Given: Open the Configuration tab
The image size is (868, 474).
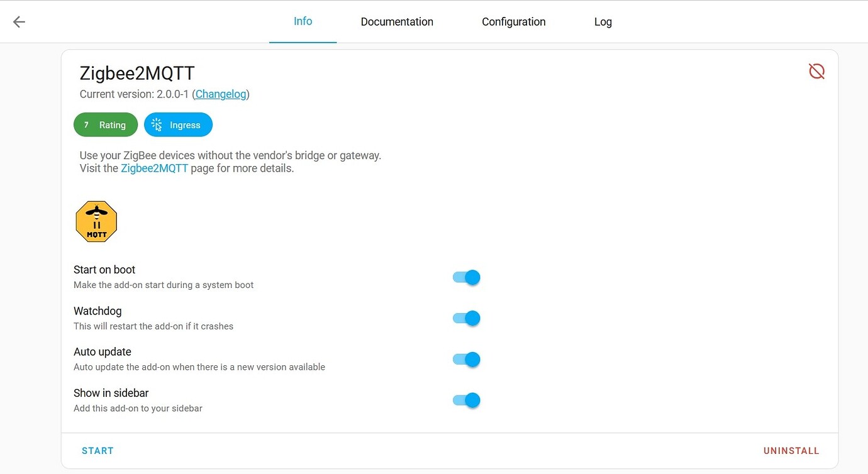Looking at the screenshot, I should pyautogui.click(x=513, y=21).
